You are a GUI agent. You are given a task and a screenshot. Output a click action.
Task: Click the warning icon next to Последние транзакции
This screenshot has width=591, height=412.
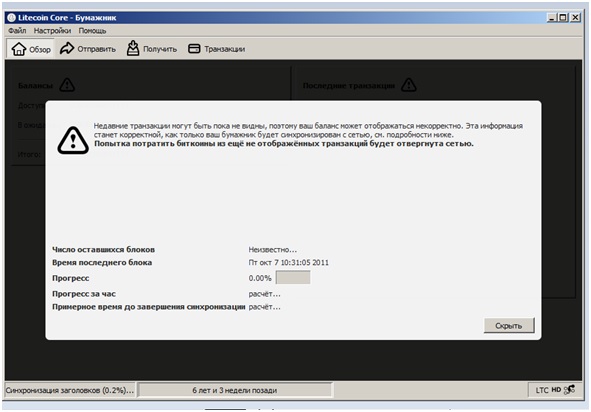point(409,85)
